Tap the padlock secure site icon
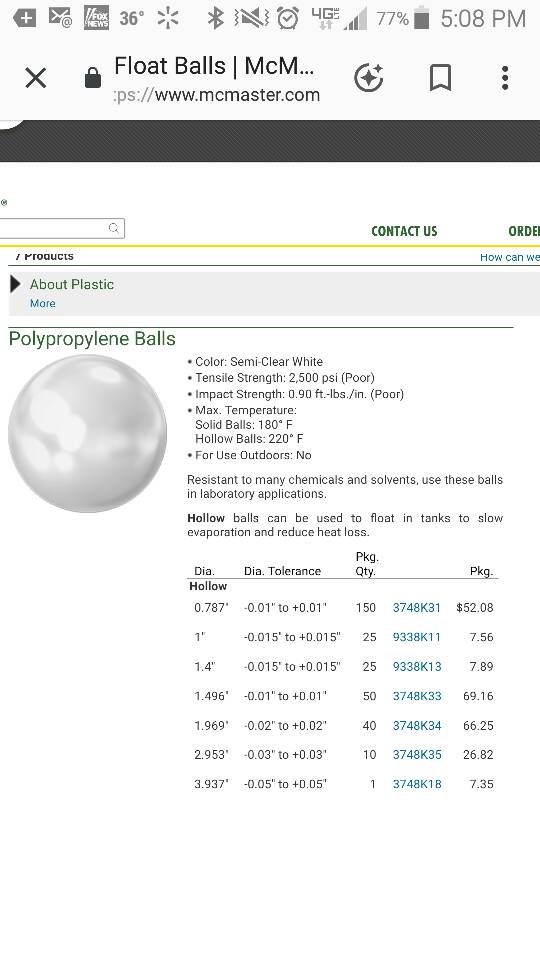The image size is (540, 960). click(92, 78)
